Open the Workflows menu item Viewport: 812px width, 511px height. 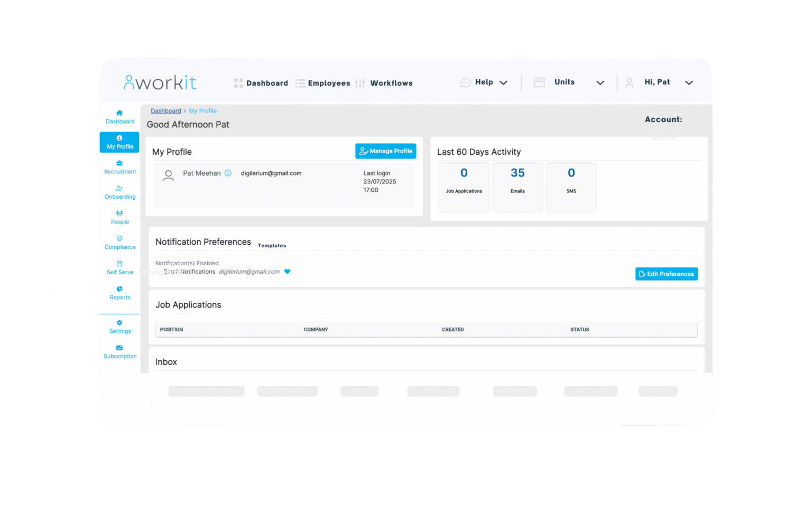391,83
